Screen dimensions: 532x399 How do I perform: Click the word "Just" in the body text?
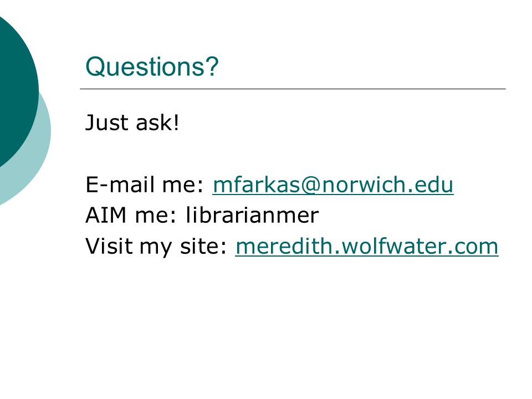[x=107, y=123]
